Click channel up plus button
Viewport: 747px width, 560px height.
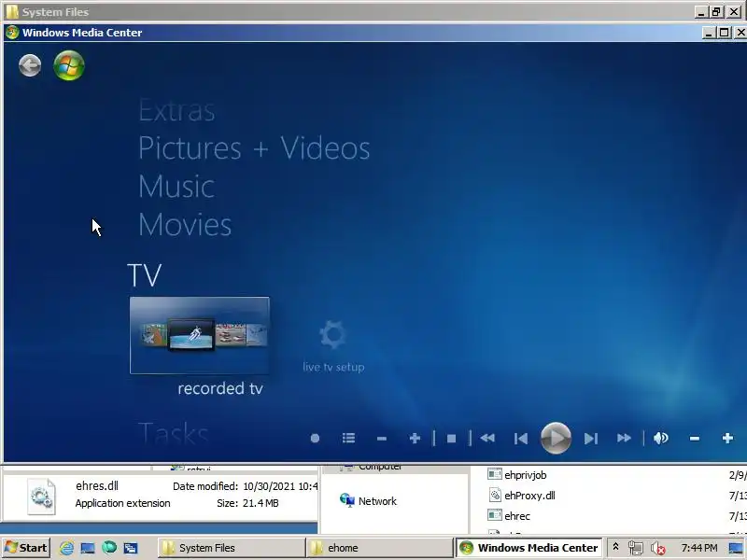(415, 438)
